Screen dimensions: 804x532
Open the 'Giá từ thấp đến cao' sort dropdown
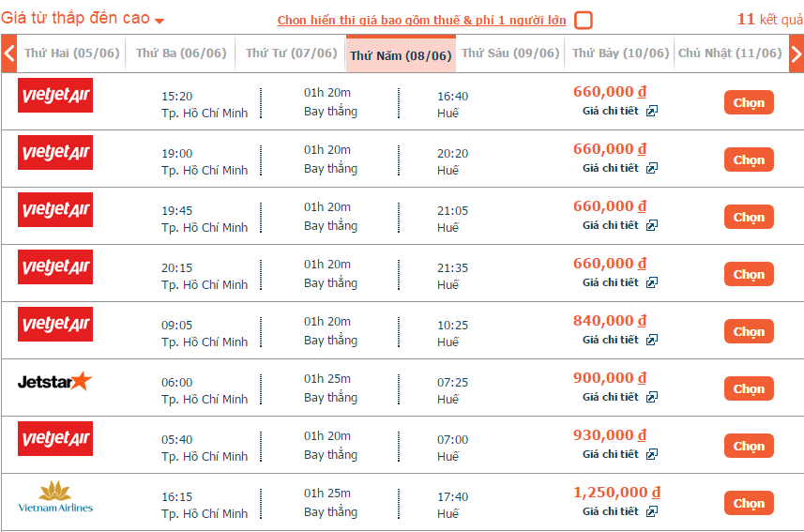82,19
